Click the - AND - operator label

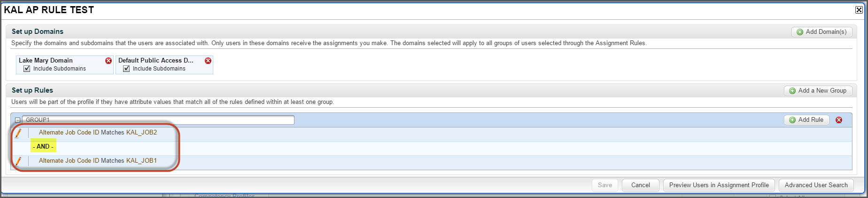[x=43, y=146]
